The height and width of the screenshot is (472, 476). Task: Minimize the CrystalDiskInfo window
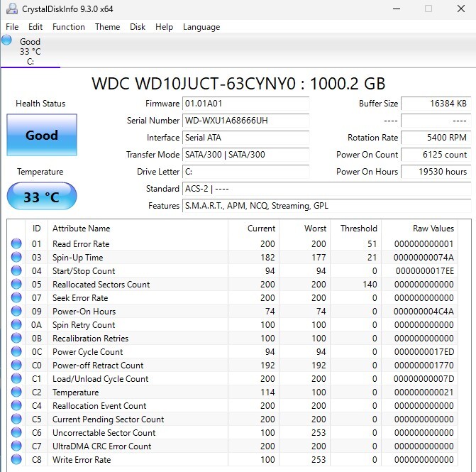397,9
